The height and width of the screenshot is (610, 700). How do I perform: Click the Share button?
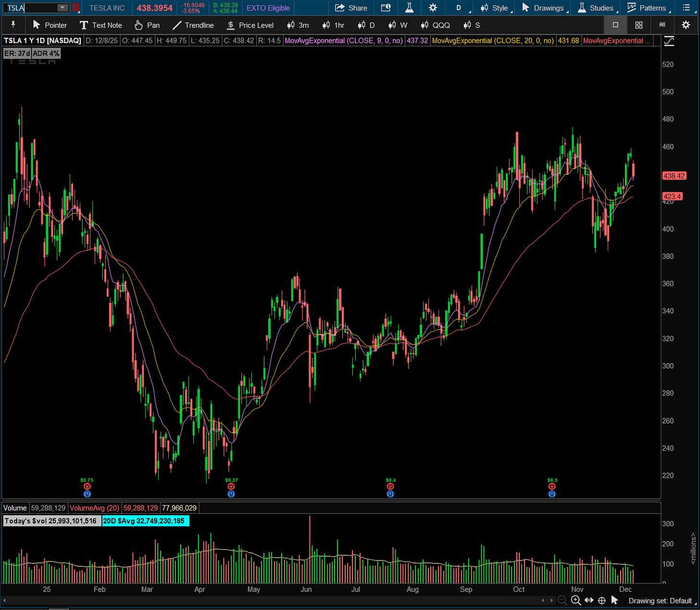click(351, 8)
